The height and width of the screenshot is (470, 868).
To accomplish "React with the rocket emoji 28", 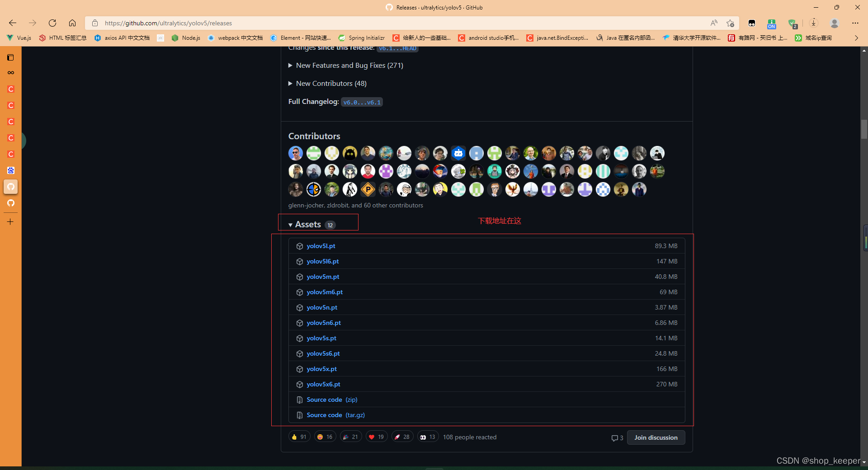I will (x=402, y=437).
